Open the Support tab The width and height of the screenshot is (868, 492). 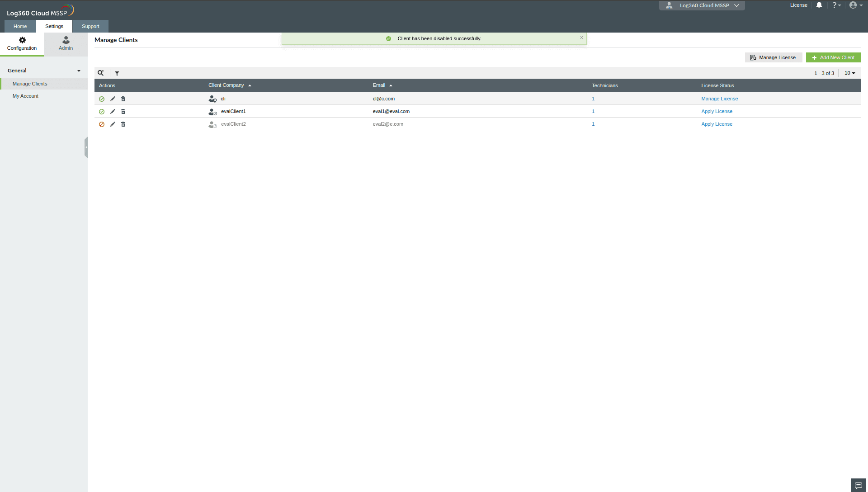90,26
